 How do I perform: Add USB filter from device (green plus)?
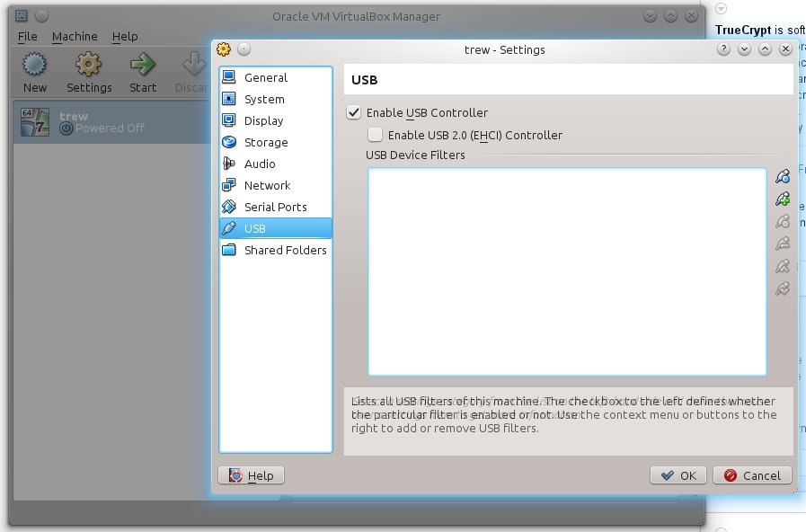click(x=783, y=199)
